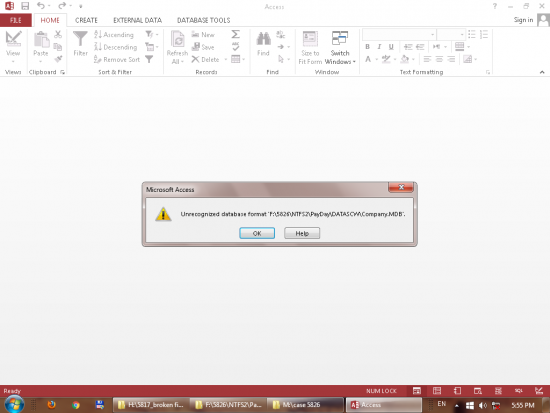Click Delete in Records group
Screen dimensions: 550x413
pyautogui.click(x=206, y=59)
